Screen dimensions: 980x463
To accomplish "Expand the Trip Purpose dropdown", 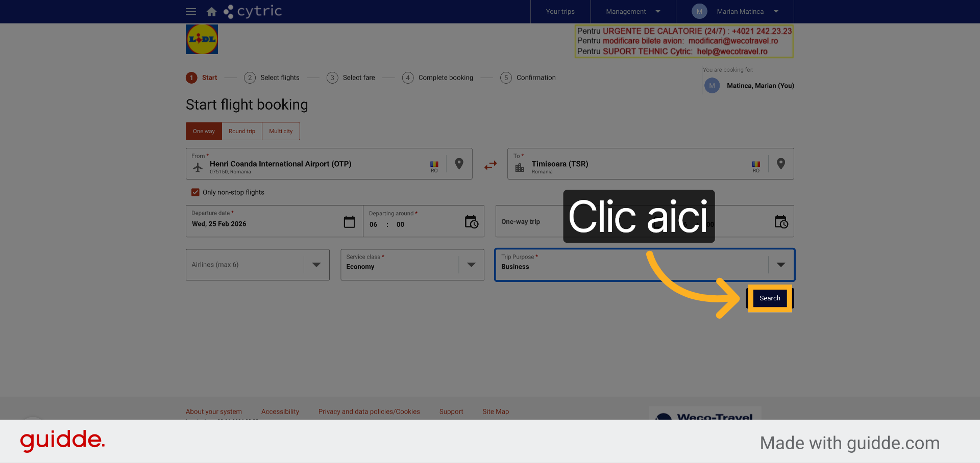I will click(645, 265).
